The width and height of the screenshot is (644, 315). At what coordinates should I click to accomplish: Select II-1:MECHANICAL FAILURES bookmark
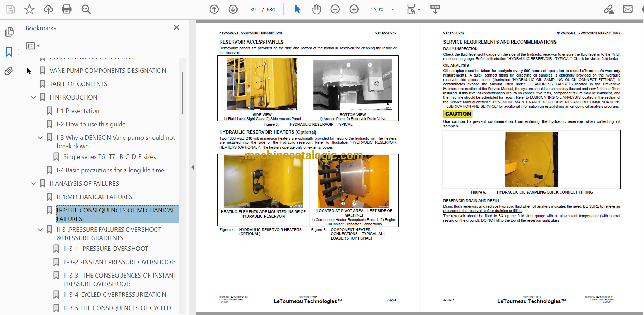(x=94, y=197)
